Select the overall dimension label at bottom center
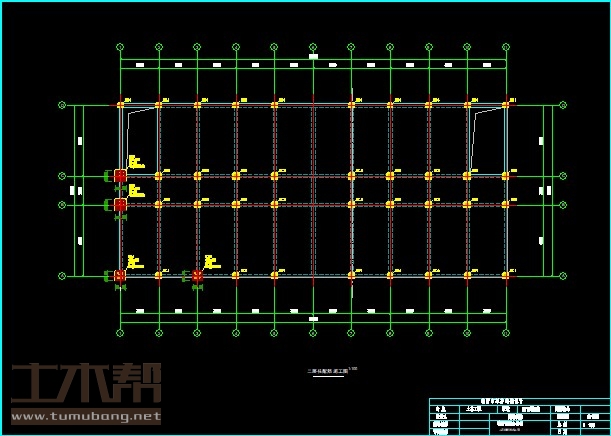 [313, 319]
